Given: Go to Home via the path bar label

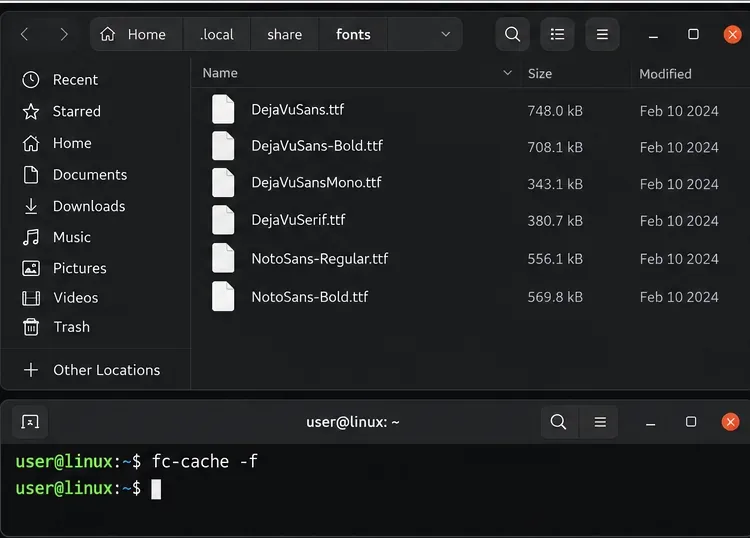Looking at the screenshot, I should (x=146, y=34).
